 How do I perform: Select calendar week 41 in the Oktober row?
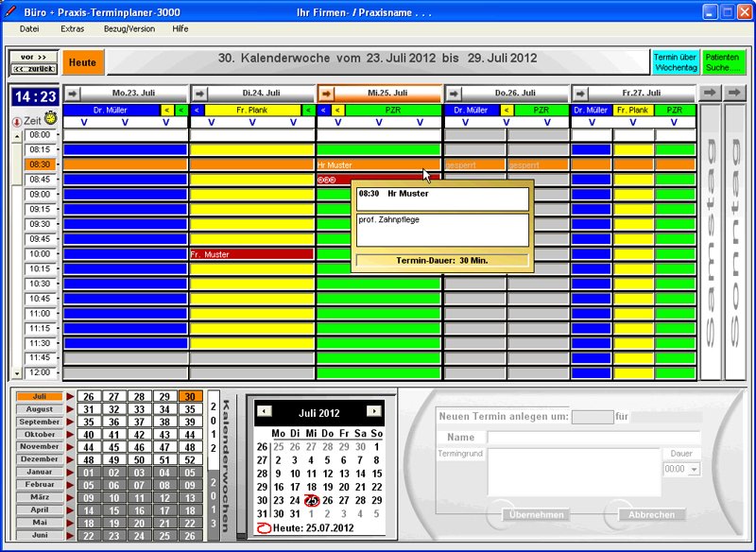click(113, 435)
